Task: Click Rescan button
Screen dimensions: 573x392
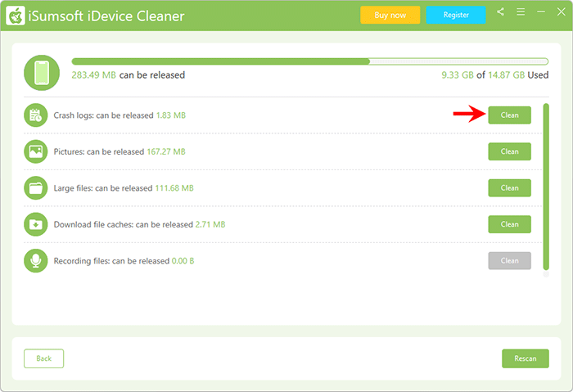Action: (526, 358)
